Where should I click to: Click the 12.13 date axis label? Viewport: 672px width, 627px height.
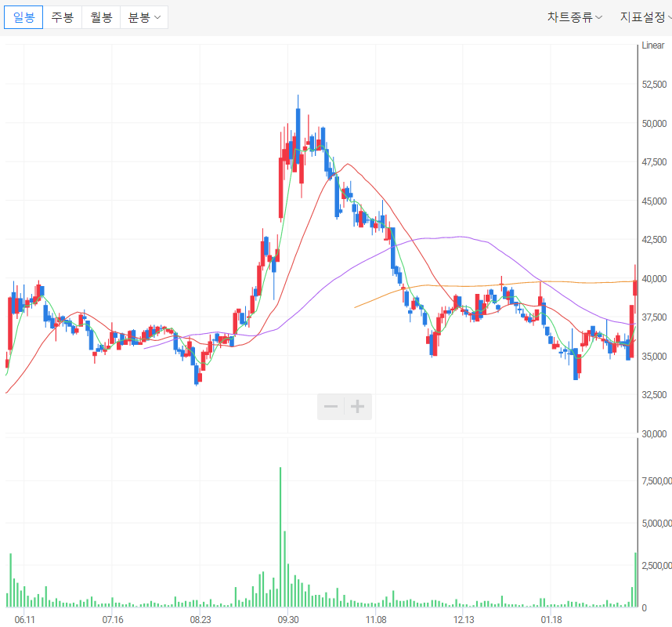(464, 620)
